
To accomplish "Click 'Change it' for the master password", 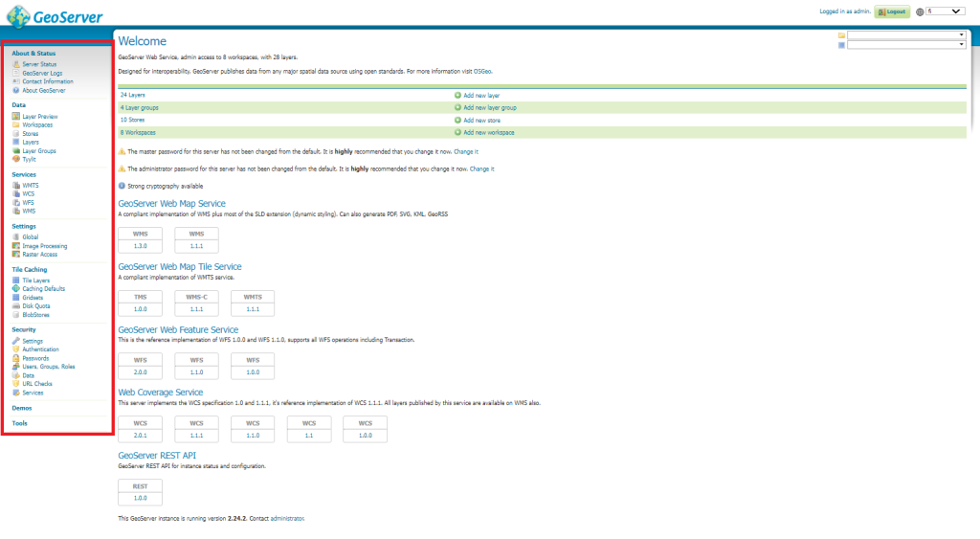I will pyautogui.click(x=466, y=152).
